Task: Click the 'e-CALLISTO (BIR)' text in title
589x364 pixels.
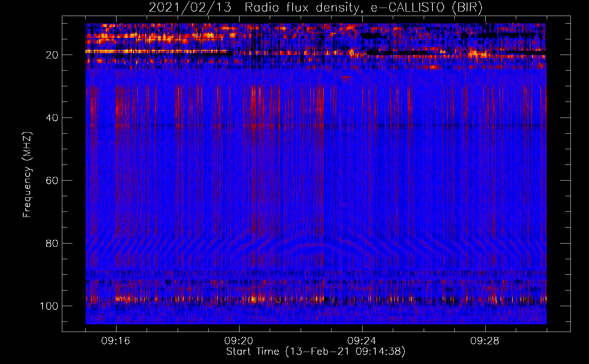Action: (x=426, y=8)
